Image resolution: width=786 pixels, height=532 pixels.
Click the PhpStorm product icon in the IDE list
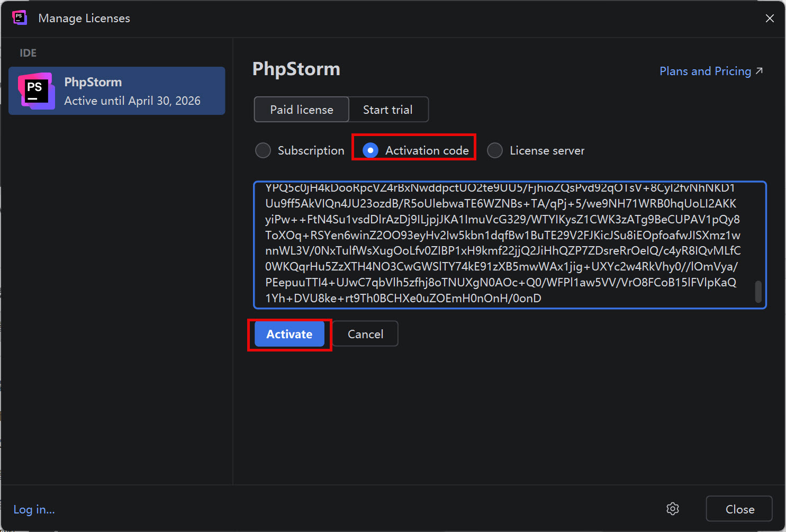(x=36, y=91)
